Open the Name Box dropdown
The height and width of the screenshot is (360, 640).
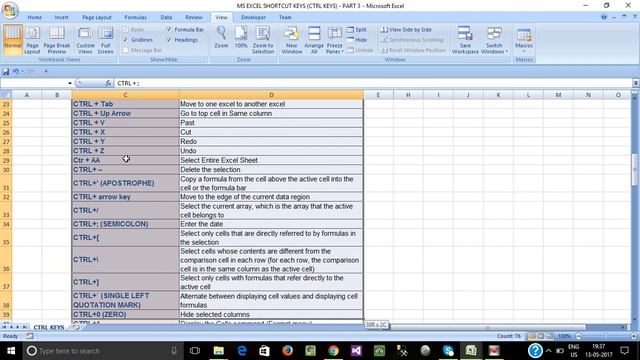pyautogui.click(x=70, y=83)
